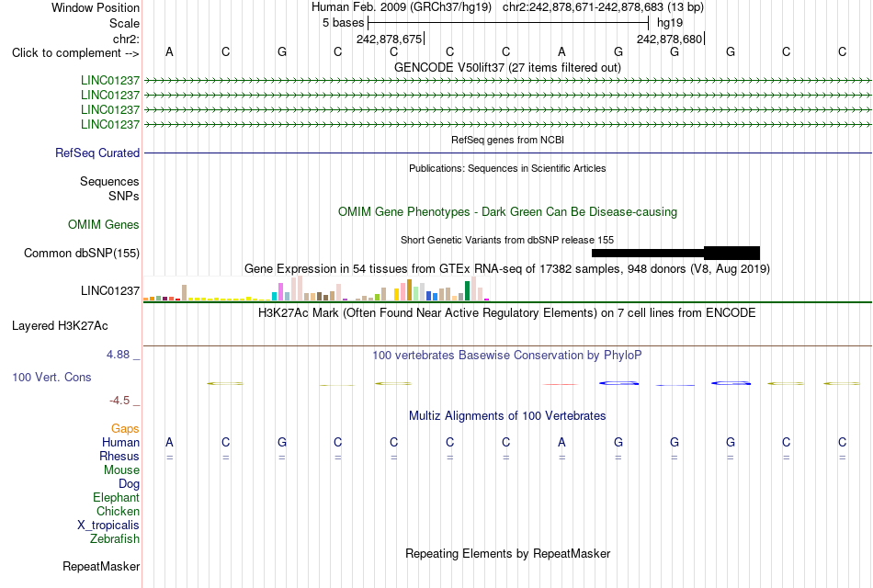Click the 'RefSeq genes from NCBI' title
This screenshot has width=873, height=588.
(x=507, y=140)
